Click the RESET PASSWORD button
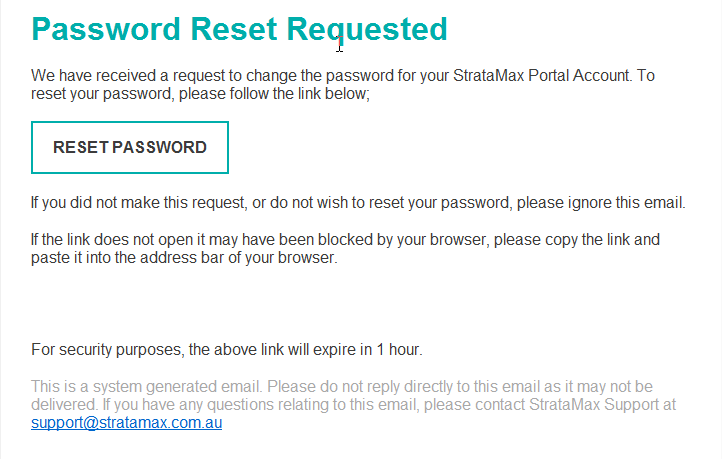Screen dimensions: 722x459 point(130,147)
